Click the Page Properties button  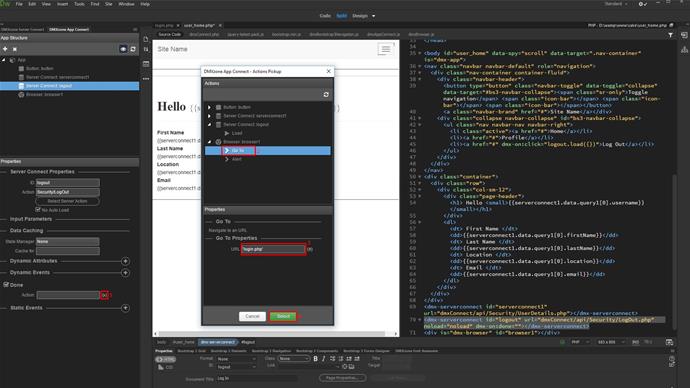coord(342,377)
